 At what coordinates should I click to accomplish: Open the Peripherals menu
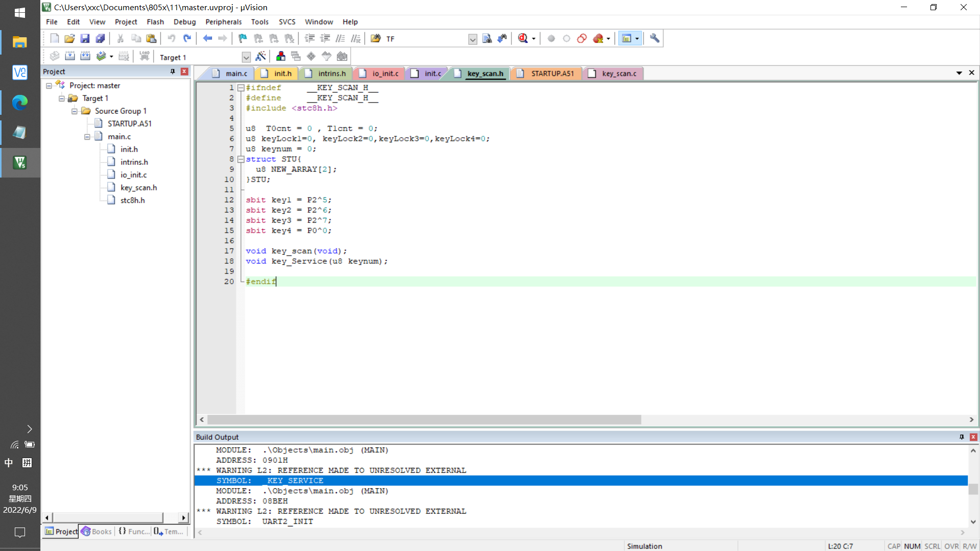point(224,22)
